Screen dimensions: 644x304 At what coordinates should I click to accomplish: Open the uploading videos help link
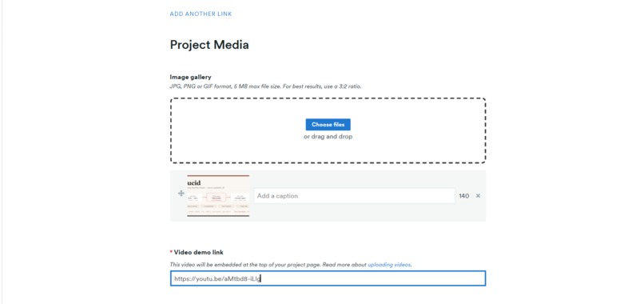click(389, 265)
